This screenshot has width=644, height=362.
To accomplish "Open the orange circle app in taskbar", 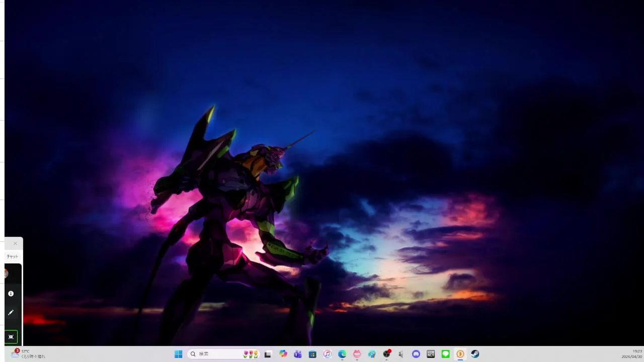I will coord(460,354).
